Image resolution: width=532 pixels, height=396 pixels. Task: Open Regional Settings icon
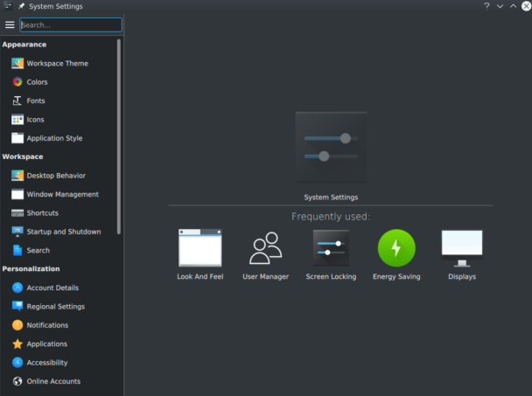[x=17, y=306]
